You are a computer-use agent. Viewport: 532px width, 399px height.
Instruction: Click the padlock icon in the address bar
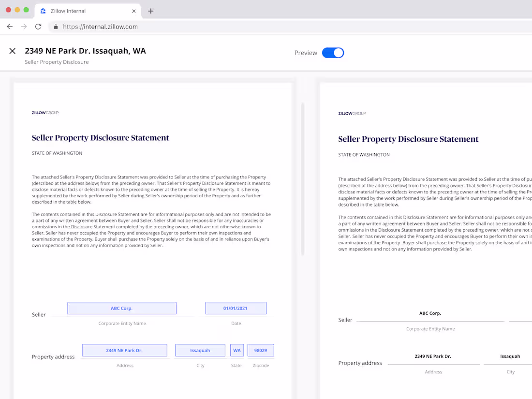tap(56, 27)
